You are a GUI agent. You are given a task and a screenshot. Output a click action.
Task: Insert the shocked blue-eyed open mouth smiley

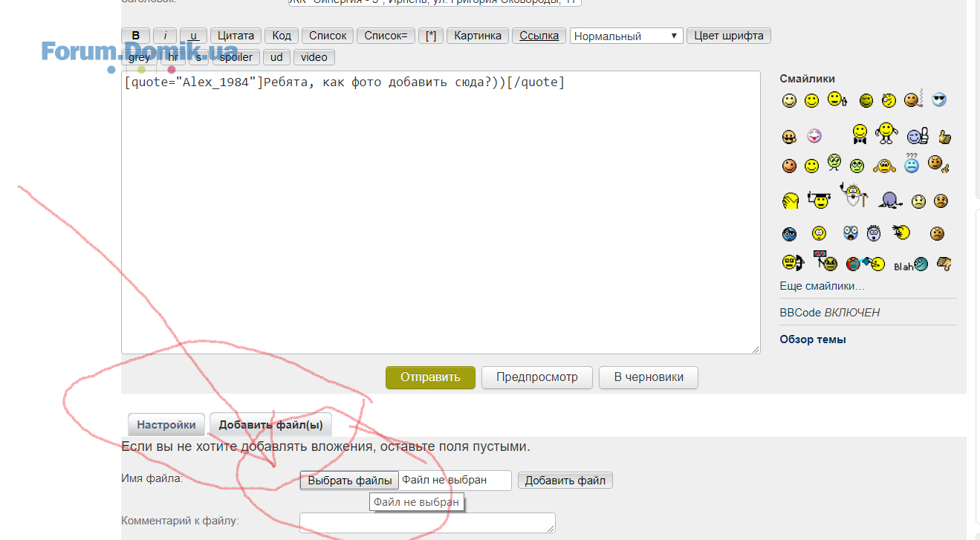pyautogui.click(x=851, y=233)
